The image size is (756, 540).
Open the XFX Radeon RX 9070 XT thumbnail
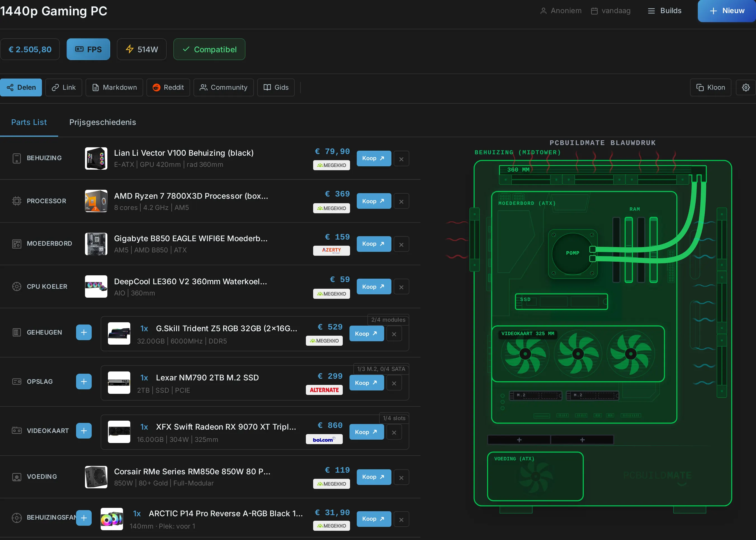coord(119,432)
